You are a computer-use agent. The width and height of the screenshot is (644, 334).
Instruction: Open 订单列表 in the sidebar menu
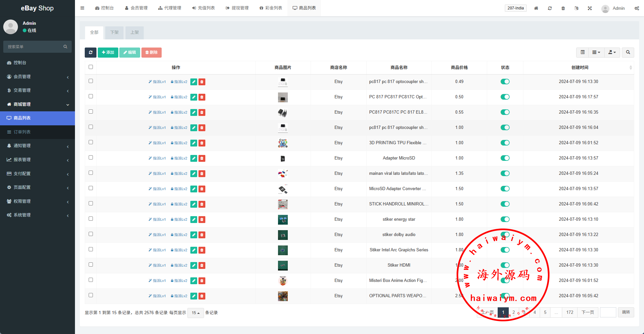click(x=22, y=132)
